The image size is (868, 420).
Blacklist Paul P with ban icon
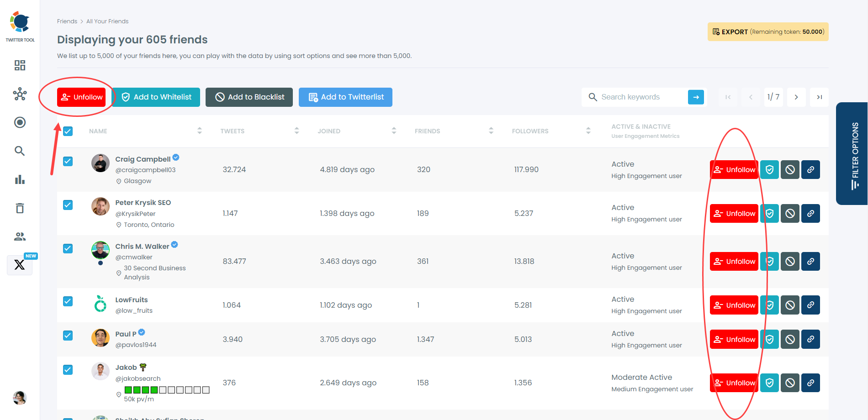coord(790,340)
